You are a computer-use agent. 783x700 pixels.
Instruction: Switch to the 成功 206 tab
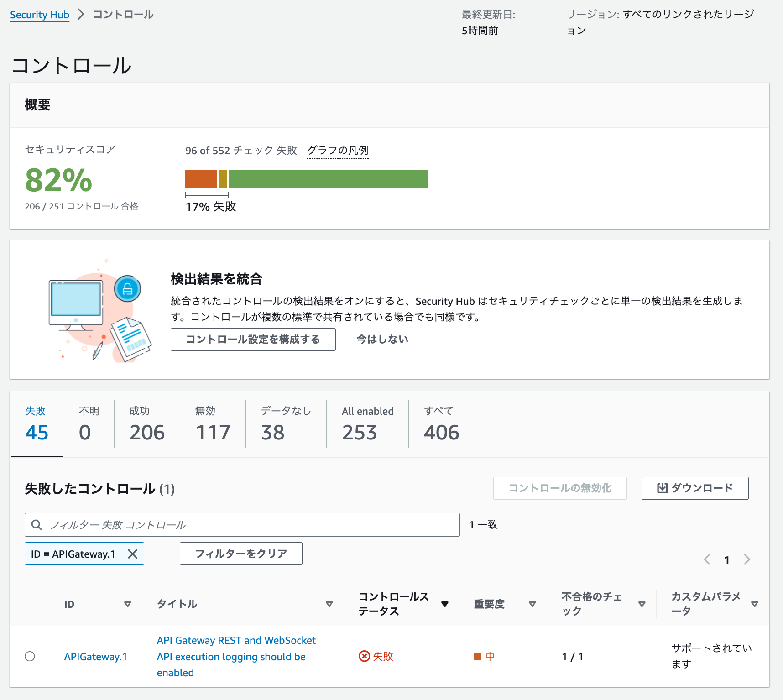[147, 424]
